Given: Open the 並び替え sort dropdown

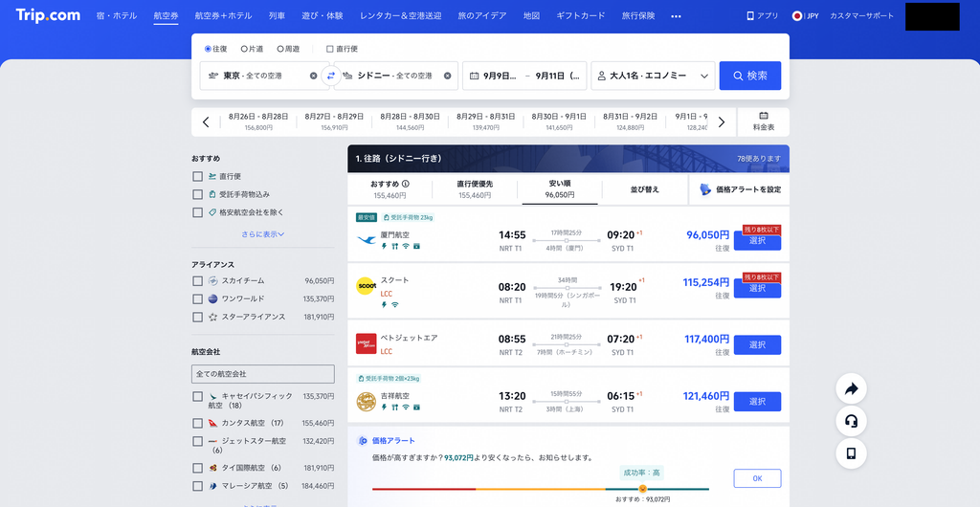Looking at the screenshot, I should coord(644,189).
